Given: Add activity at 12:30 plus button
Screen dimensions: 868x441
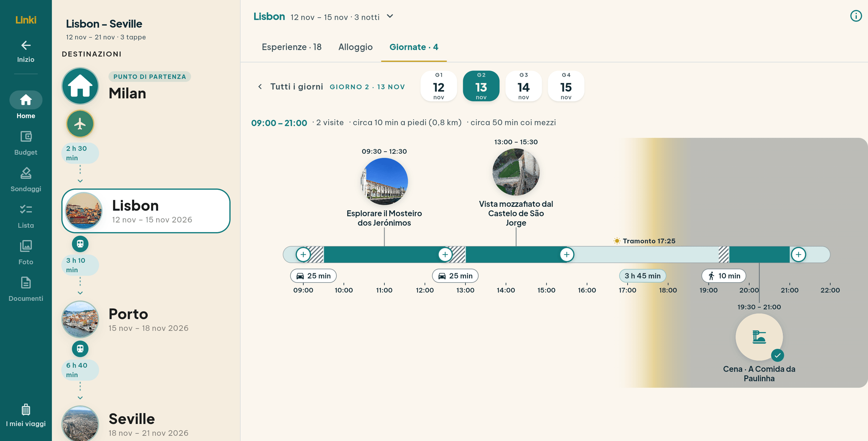Looking at the screenshot, I should tap(445, 254).
